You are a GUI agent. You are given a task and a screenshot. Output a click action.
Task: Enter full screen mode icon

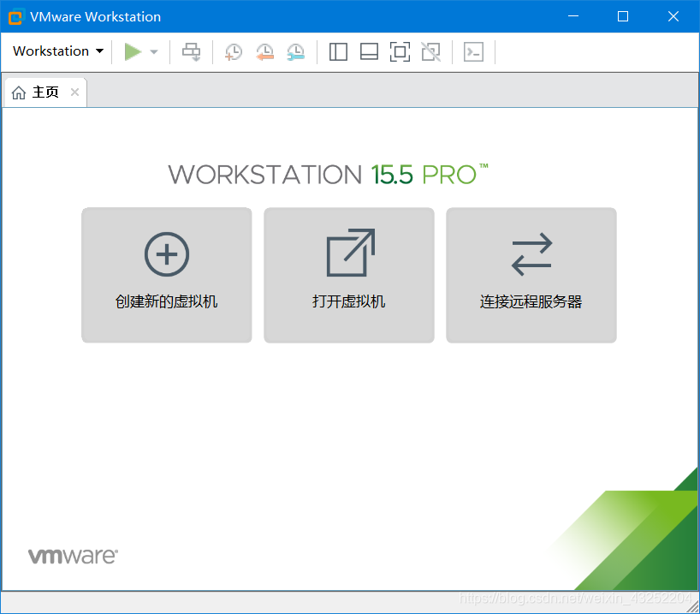400,52
